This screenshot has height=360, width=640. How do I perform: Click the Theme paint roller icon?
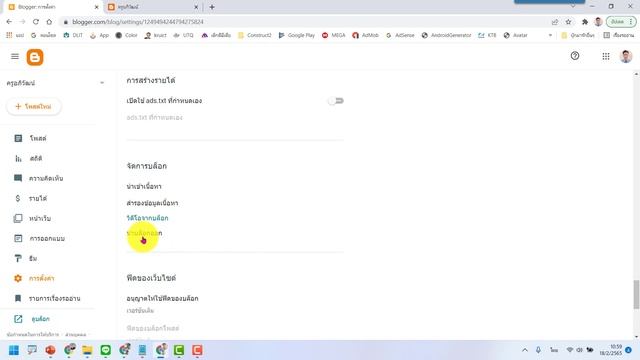(x=18, y=258)
